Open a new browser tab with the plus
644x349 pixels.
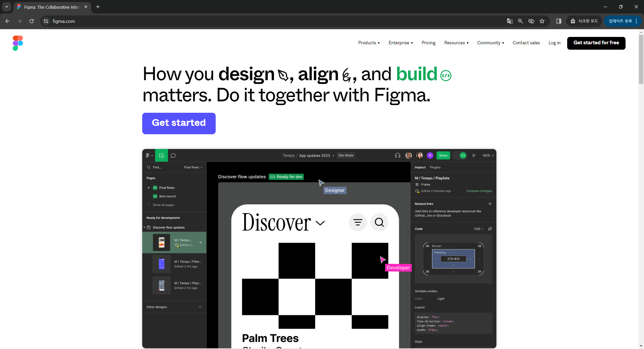click(98, 7)
